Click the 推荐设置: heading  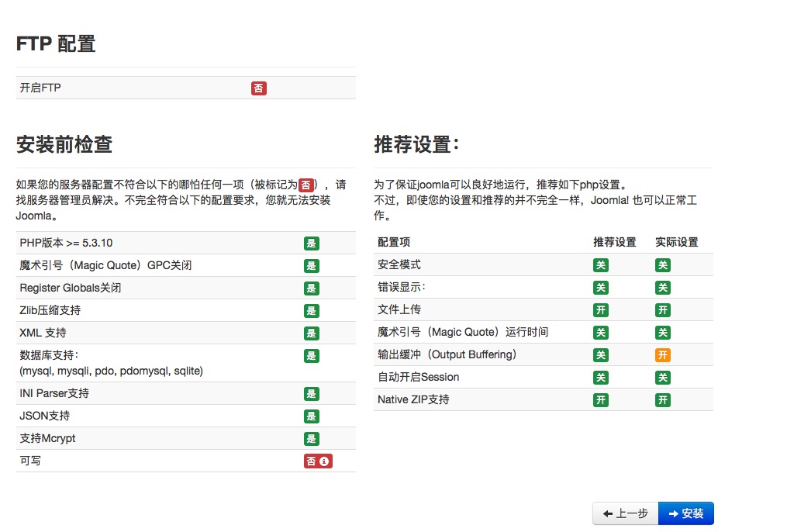click(416, 144)
